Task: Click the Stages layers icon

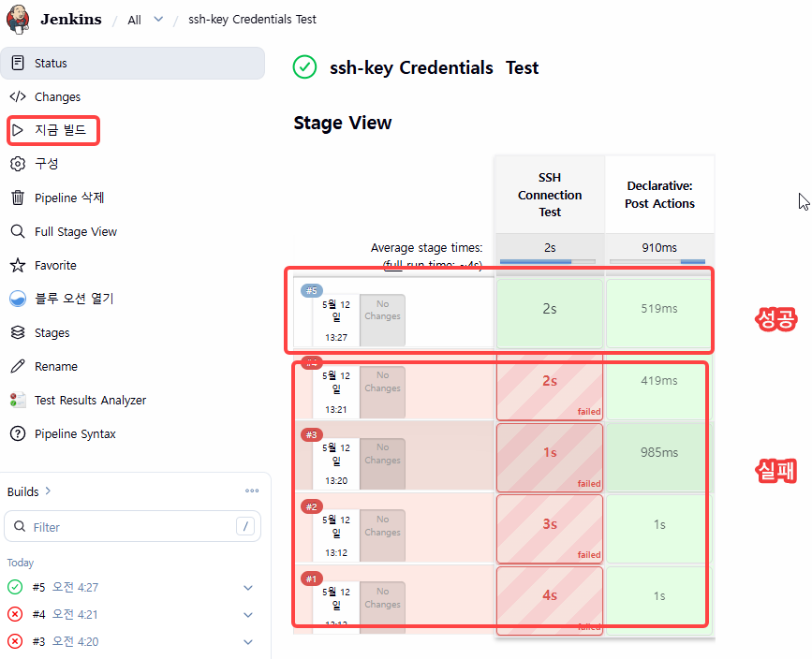Action: click(18, 332)
